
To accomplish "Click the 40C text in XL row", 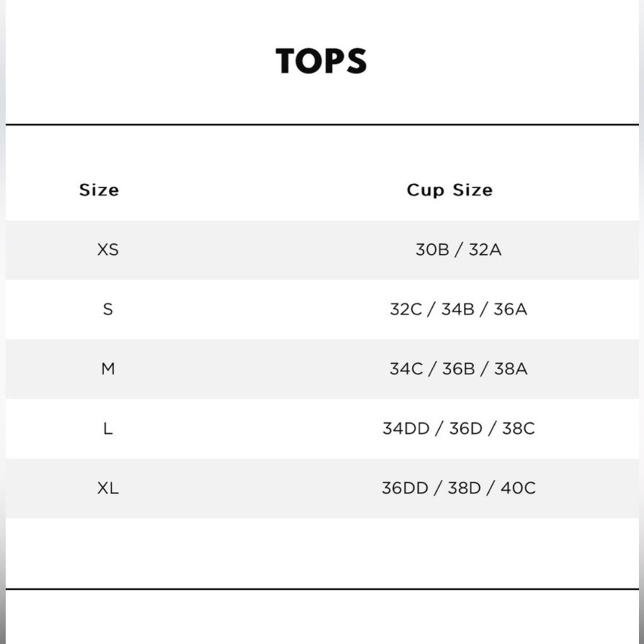I will [518, 488].
